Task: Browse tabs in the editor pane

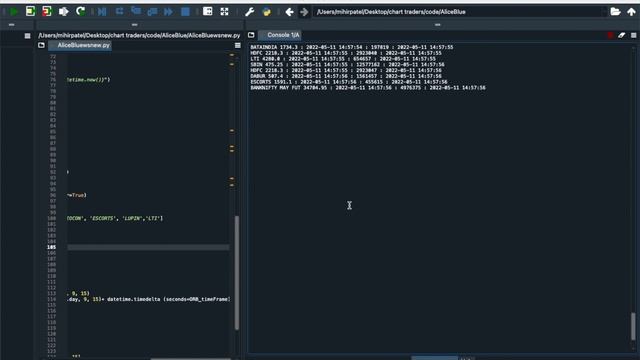Action: [41, 45]
